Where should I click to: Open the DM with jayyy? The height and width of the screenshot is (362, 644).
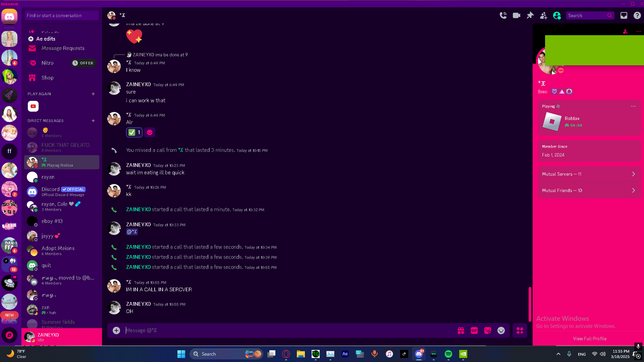coord(62,236)
